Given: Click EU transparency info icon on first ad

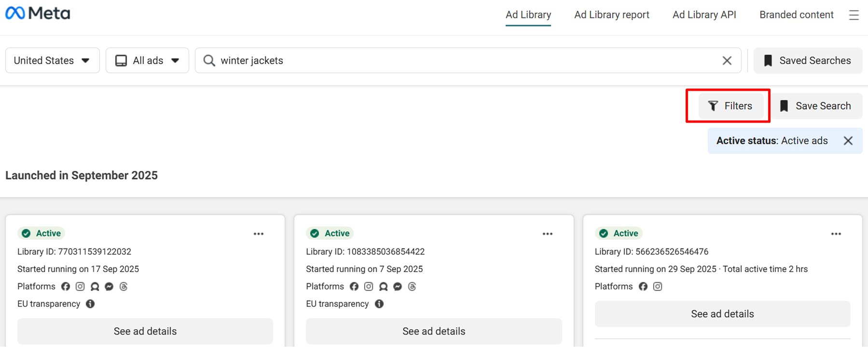Looking at the screenshot, I should (x=90, y=304).
